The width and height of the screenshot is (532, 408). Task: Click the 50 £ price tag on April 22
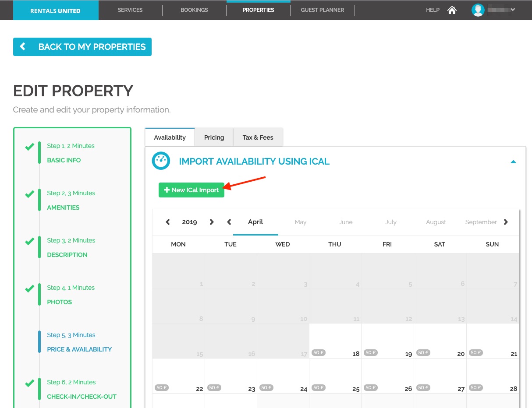pos(162,387)
